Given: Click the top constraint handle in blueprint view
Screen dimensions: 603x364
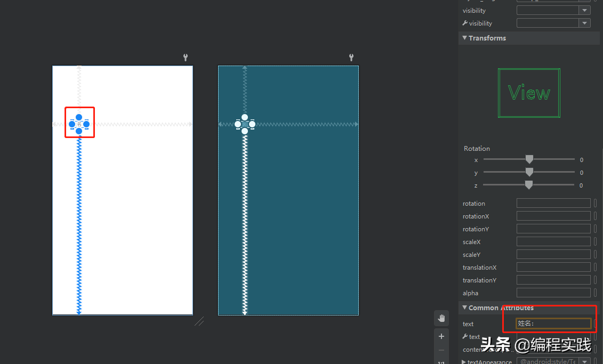Looking at the screenshot, I should [x=245, y=117].
